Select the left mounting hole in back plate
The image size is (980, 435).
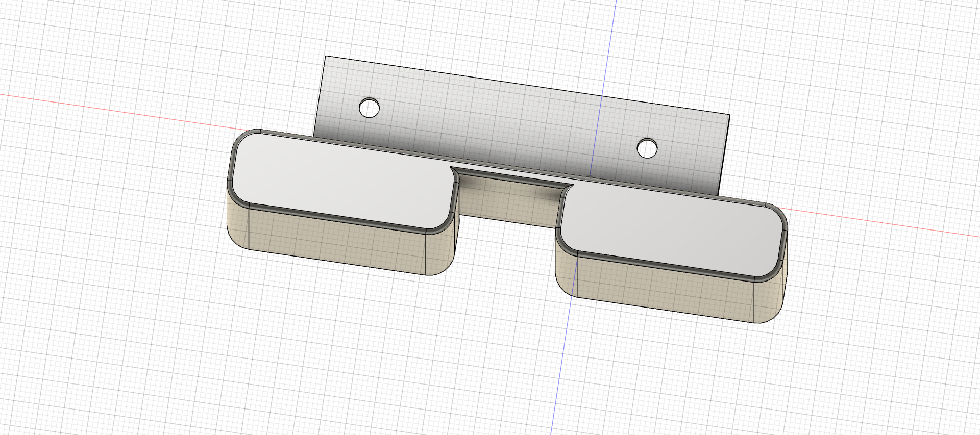coord(370,108)
